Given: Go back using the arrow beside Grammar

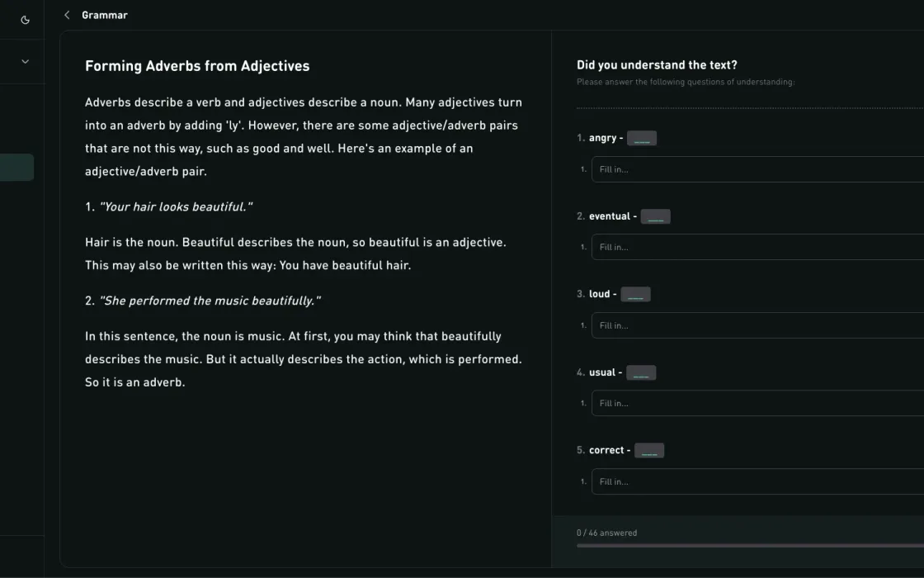Looking at the screenshot, I should pos(67,16).
